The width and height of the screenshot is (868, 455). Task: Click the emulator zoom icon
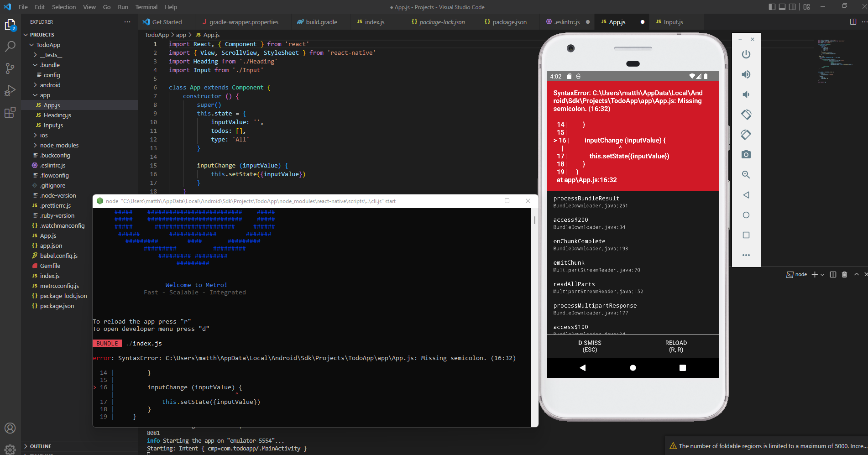point(746,175)
